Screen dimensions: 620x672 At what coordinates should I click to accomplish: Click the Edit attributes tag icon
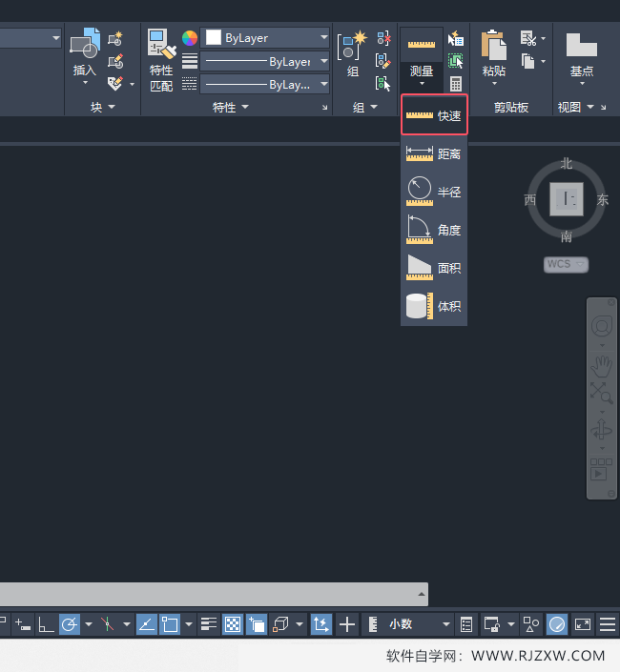pyautogui.click(x=114, y=83)
